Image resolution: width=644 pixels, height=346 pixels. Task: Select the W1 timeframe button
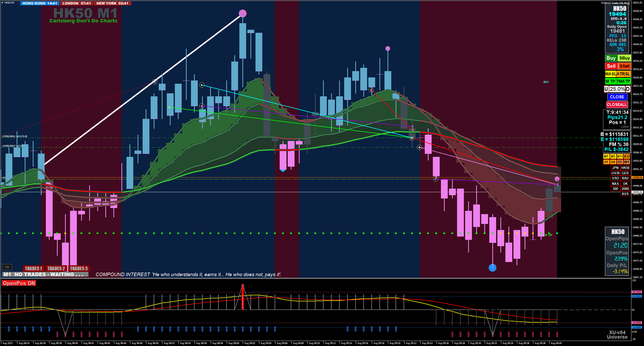point(627,162)
